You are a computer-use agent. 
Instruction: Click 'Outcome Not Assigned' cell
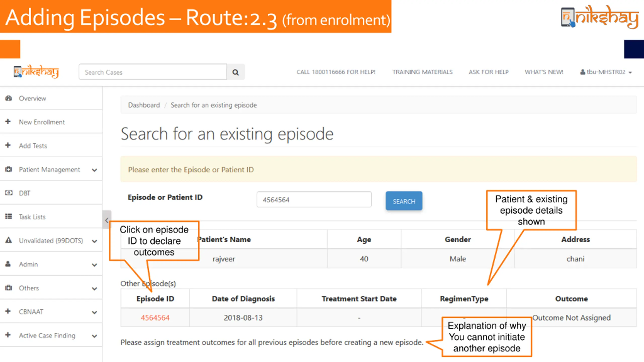(x=572, y=318)
